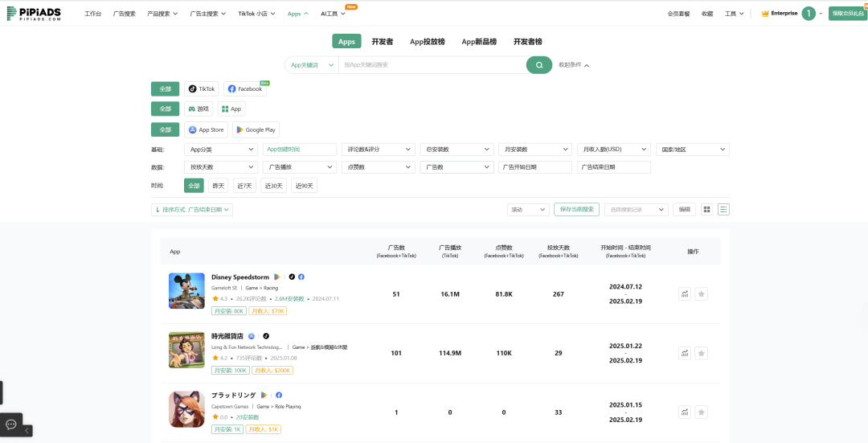Collapse filters with 收起条件
This screenshot has height=443, width=868.
tap(574, 65)
